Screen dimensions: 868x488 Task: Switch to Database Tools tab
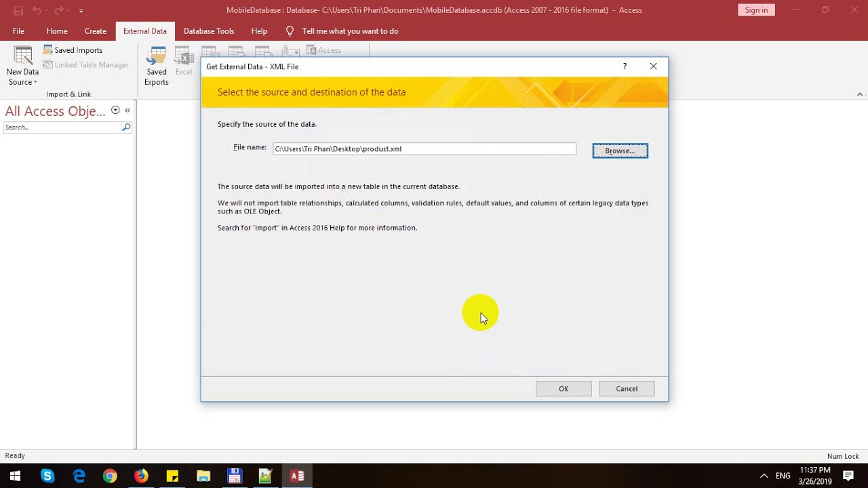tap(209, 31)
